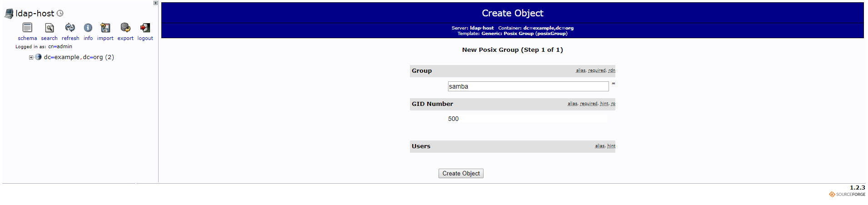Screen dimensions: 868x205
Task: Click 'alias' in GID Number row
Action: [573, 104]
